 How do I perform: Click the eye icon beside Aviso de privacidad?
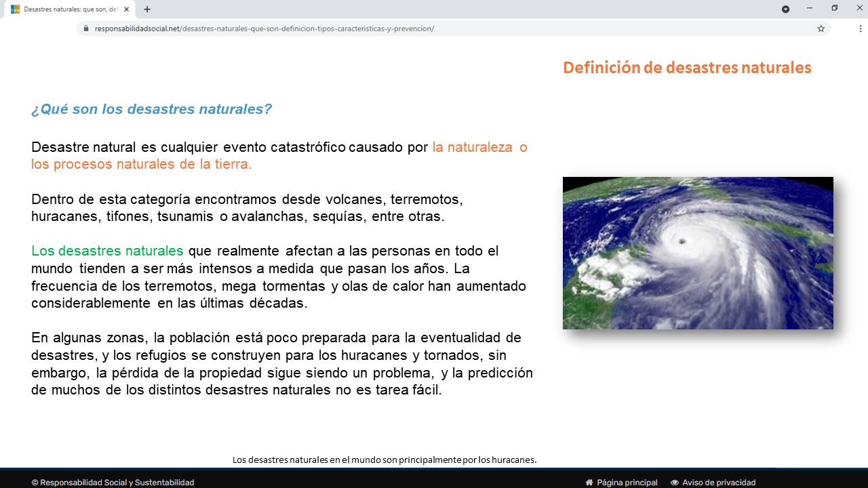pyautogui.click(x=675, y=483)
